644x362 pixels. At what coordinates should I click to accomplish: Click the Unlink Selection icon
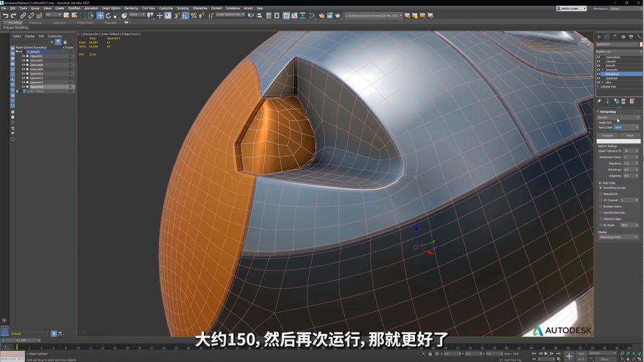pyautogui.click(x=31, y=15)
